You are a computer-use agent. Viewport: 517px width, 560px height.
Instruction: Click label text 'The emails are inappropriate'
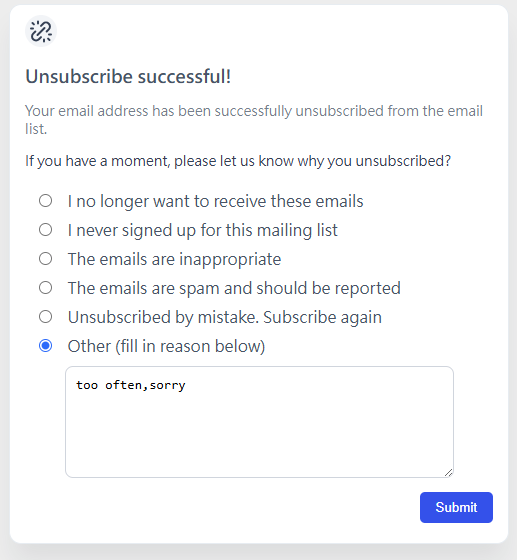[174, 259]
